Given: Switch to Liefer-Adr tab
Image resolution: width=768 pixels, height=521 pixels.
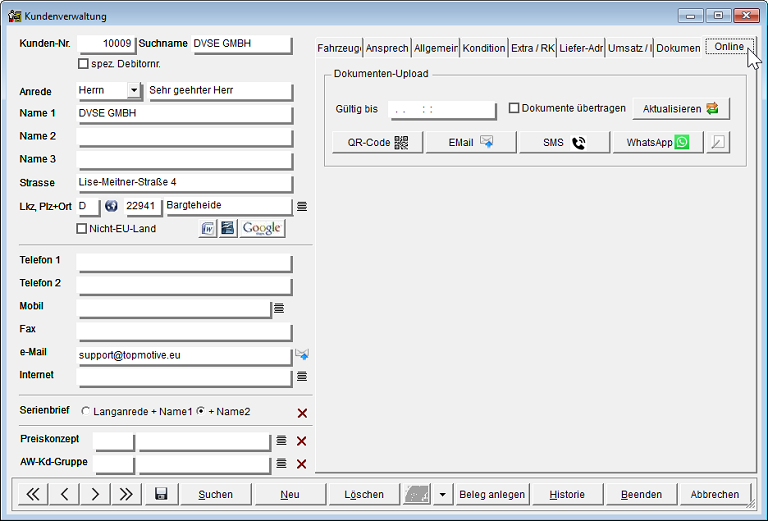Looking at the screenshot, I should [581, 48].
